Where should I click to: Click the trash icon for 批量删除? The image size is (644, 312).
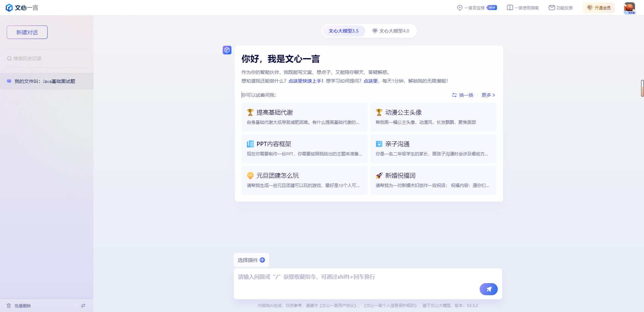(x=9, y=306)
